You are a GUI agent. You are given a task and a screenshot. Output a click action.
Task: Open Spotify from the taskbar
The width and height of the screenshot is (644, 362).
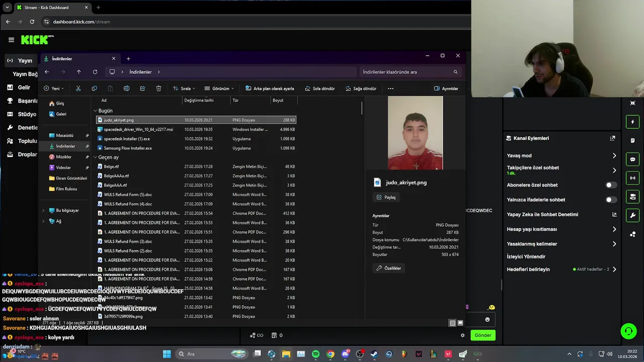[x=315, y=354]
